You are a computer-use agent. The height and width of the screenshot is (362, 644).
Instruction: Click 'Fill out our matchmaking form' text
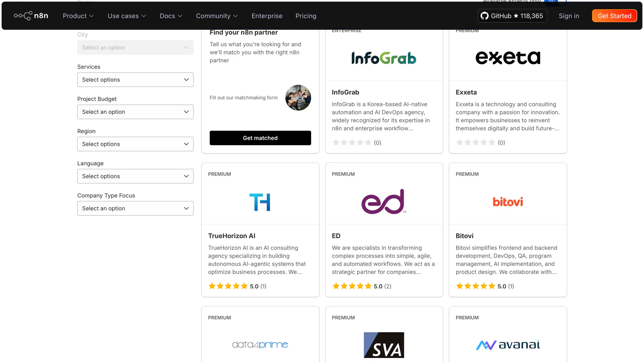244,98
